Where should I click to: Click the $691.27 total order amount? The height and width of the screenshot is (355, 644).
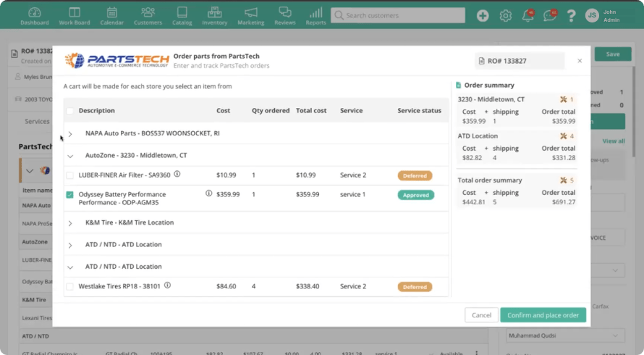tap(564, 202)
